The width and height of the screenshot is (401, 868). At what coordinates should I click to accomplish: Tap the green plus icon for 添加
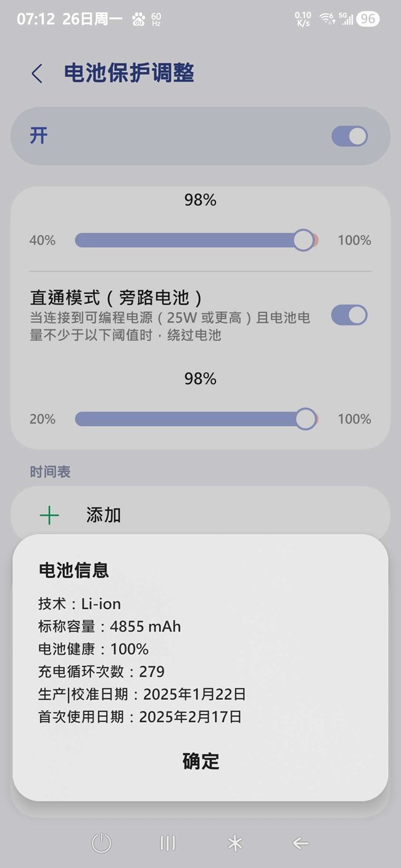[49, 515]
